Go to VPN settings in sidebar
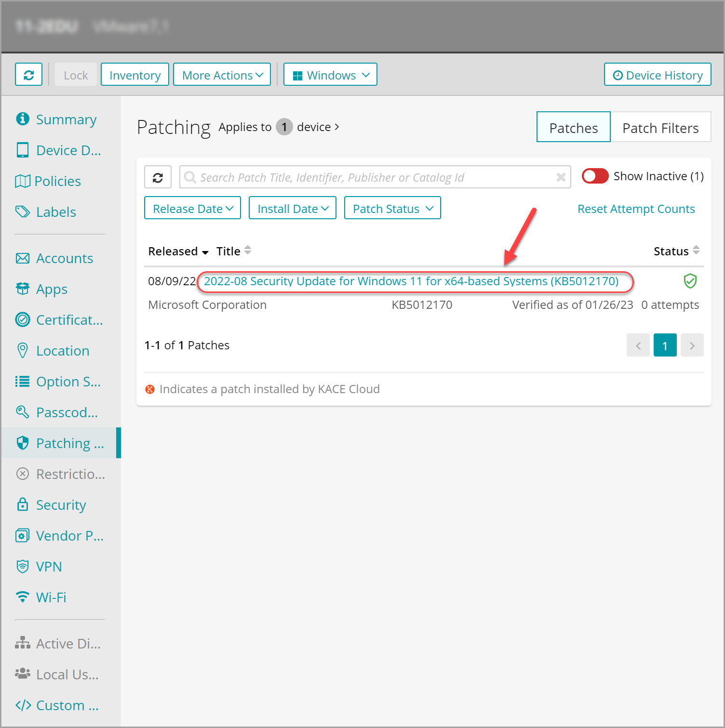 coord(49,567)
